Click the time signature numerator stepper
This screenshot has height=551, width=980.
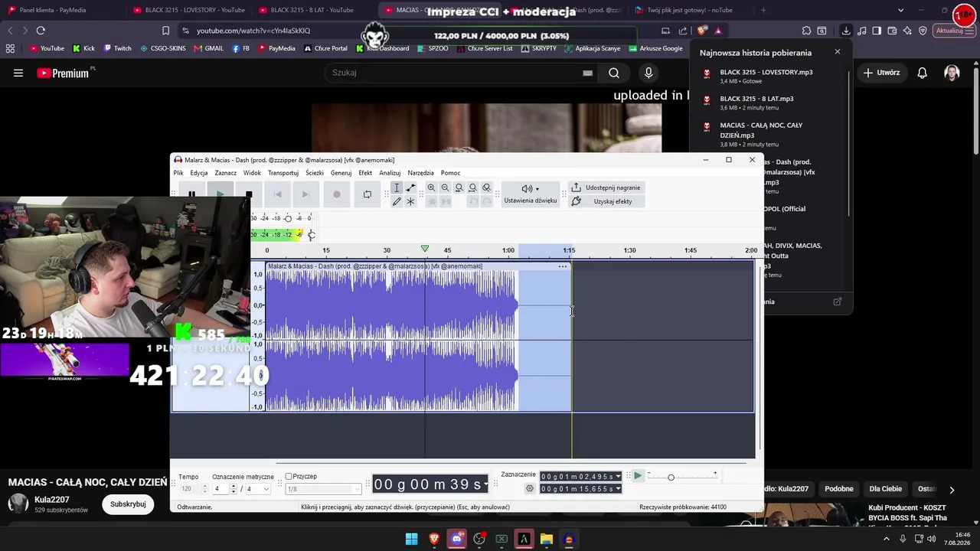(233, 489)
